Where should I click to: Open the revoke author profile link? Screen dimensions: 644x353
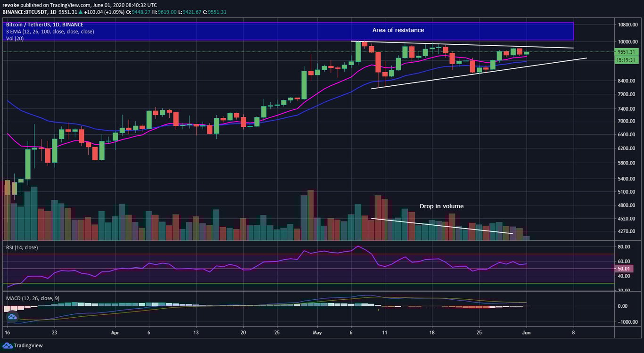coord(11,5)
